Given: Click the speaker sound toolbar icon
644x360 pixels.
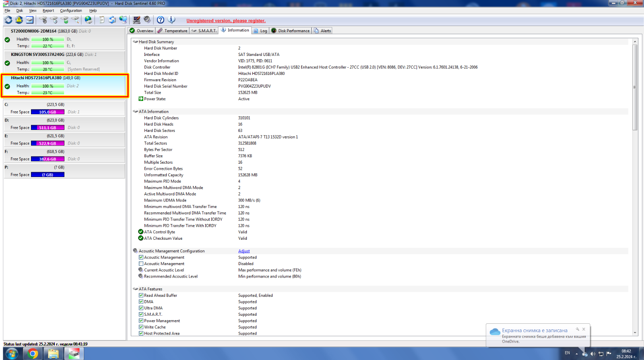Looking at the screenshot, I should tap(147, 20).
